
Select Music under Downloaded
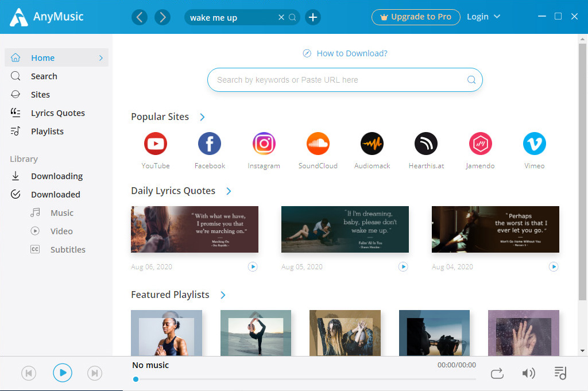(x=62, y=213)
